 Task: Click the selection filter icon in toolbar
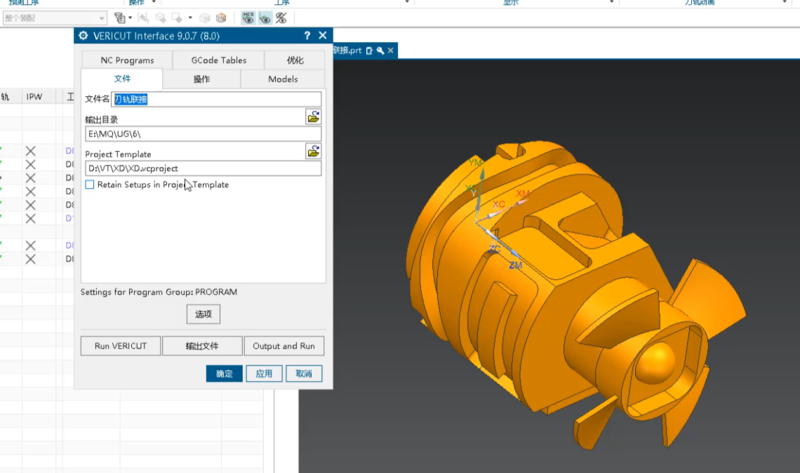[x=120, y=18]
